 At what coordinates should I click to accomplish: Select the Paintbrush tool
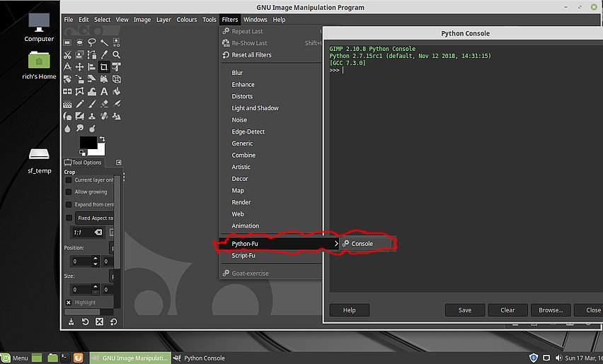(x=92, y=104)
